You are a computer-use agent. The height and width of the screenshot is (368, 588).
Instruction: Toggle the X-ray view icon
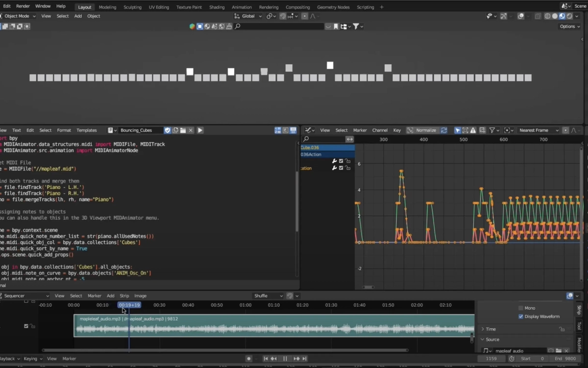pyautogui.click(x=538, y=16)
